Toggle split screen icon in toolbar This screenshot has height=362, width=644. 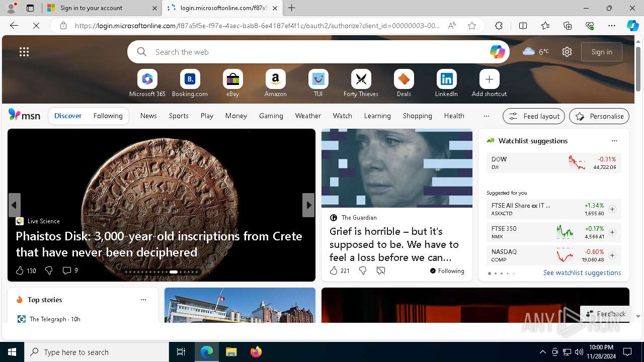[x=523, y=26]
